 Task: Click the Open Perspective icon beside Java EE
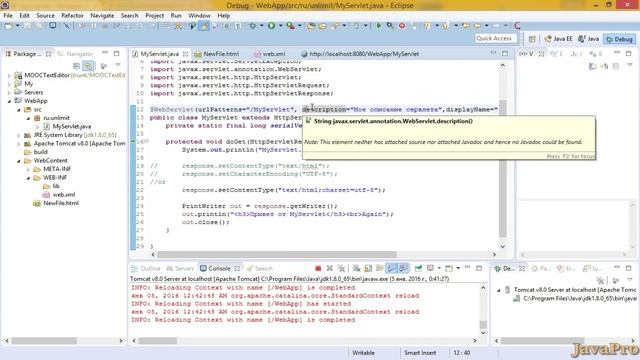pos(532,39)
